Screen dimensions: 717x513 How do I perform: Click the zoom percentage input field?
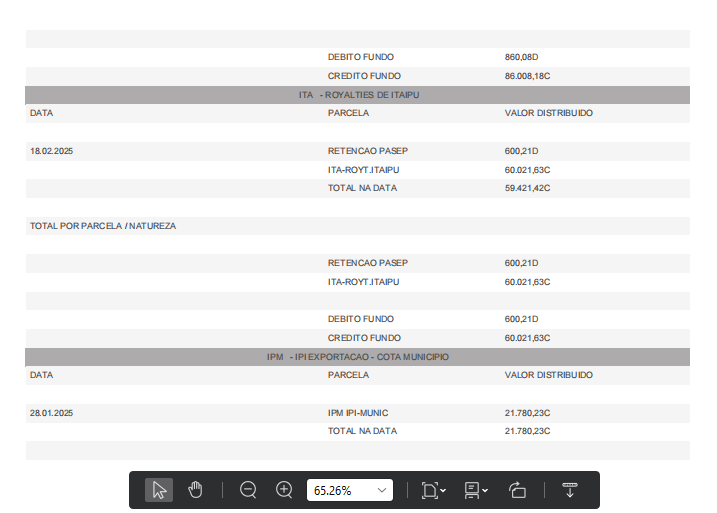(x=338, y=490)
